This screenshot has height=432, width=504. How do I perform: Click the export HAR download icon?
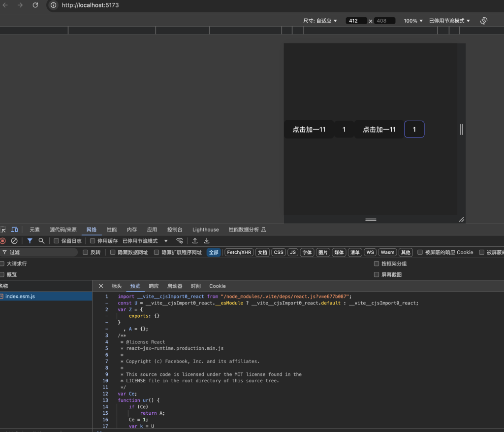pyautogui.click(x=207, y=241)
